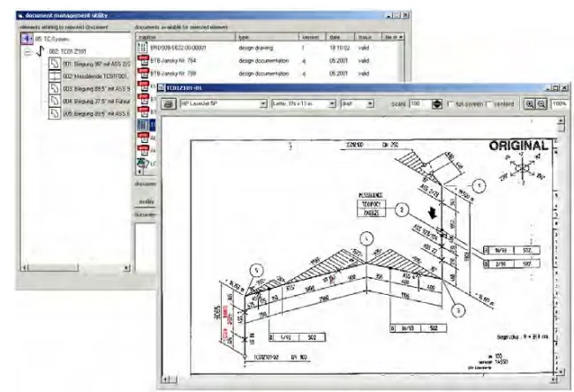Click into the scale value field
574x392 pixels.
[x=419, y=104]
